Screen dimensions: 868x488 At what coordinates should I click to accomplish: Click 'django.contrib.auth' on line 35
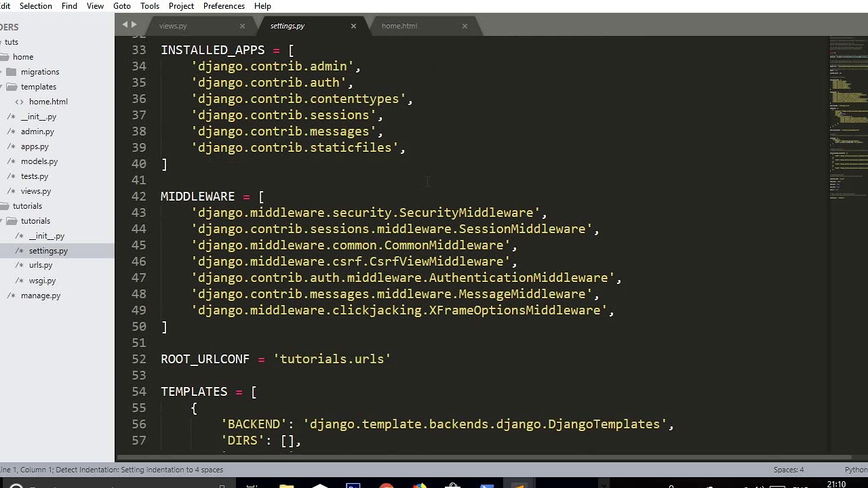pos(269,83)
